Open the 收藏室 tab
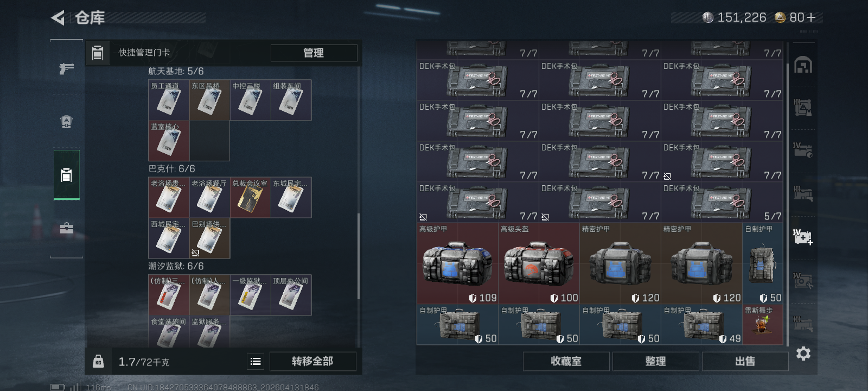This screenshot has width=868, height=391. click(x=566, y=361)
